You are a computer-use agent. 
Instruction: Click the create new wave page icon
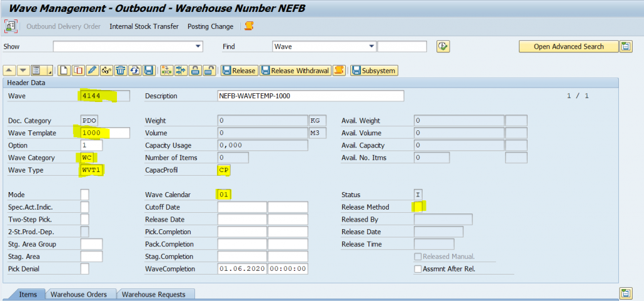point(64,71)
